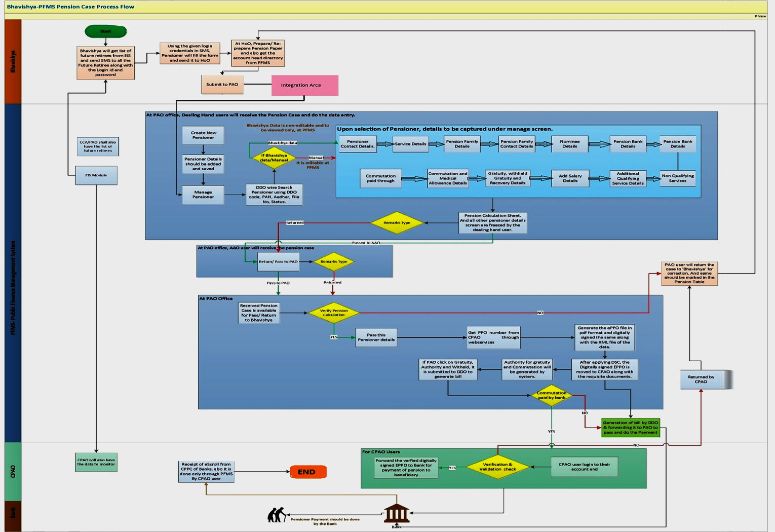Viewport: 775px width, 532px height.
Task: Click the Returned by CPAO box
Action: (x=701, y=379)
